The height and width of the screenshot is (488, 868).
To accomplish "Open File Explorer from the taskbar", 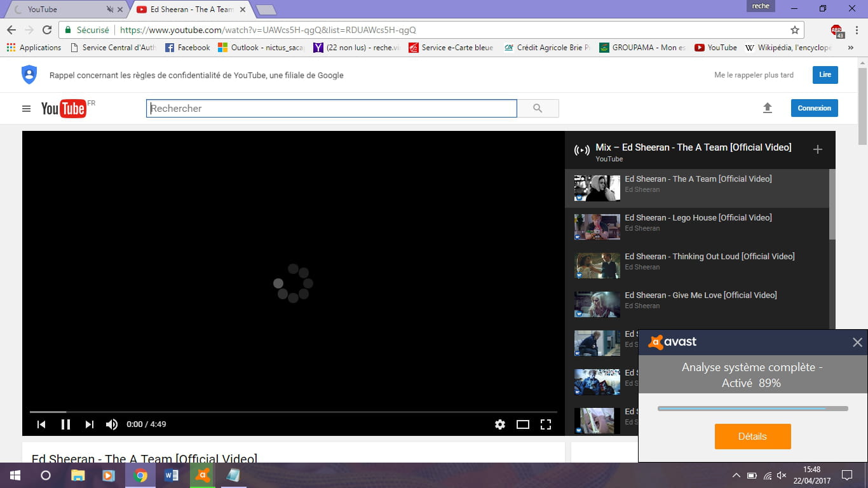I will point(78,475).
